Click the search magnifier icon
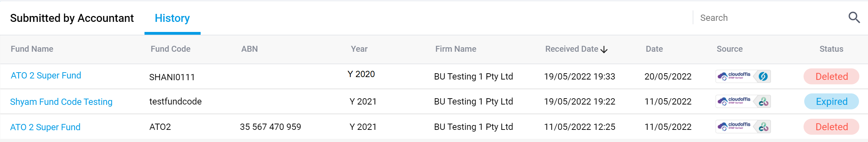The image size is (868, 142). coord(854,17)
